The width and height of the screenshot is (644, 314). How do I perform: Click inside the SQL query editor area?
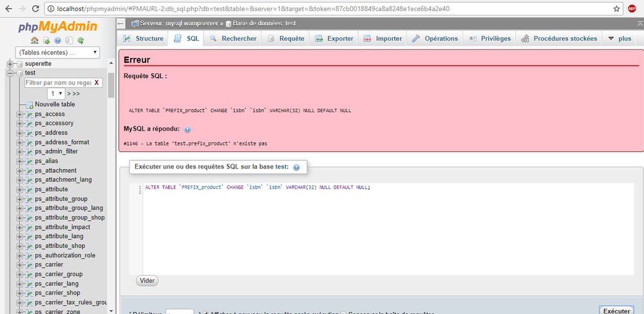click(x=388, y=229)
